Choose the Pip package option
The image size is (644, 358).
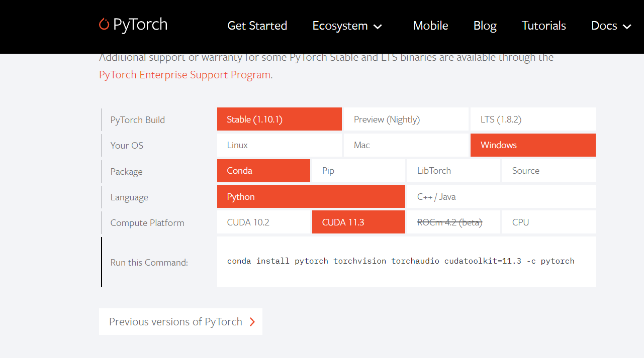point(358,171)
